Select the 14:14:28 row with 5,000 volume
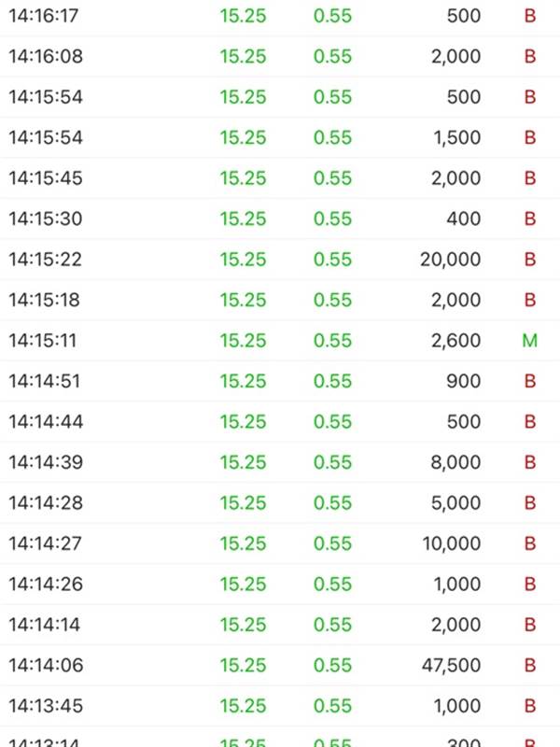Screen dimensions: 560x747 click(280, 502)
